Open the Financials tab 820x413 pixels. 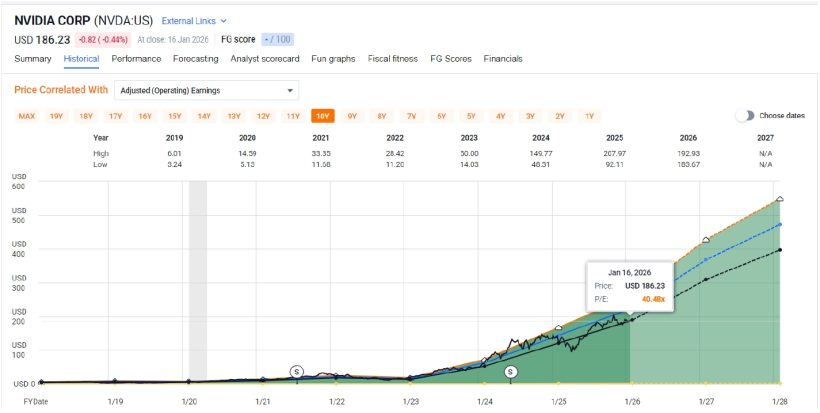503,59
